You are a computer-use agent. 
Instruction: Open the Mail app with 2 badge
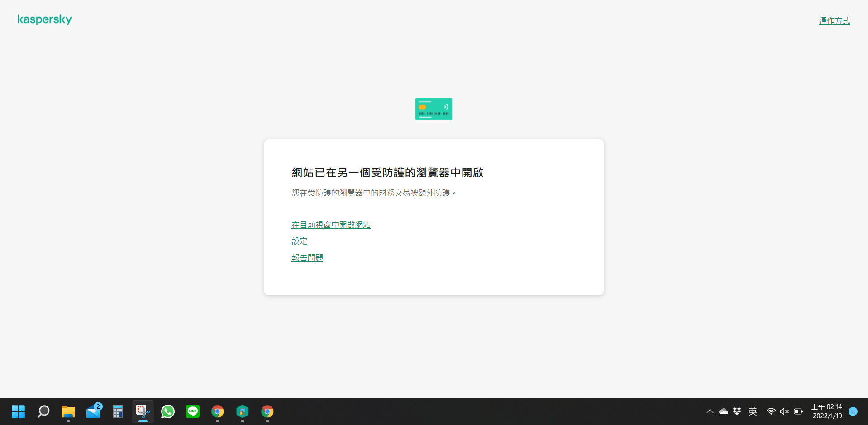click(x=93, y=411)
